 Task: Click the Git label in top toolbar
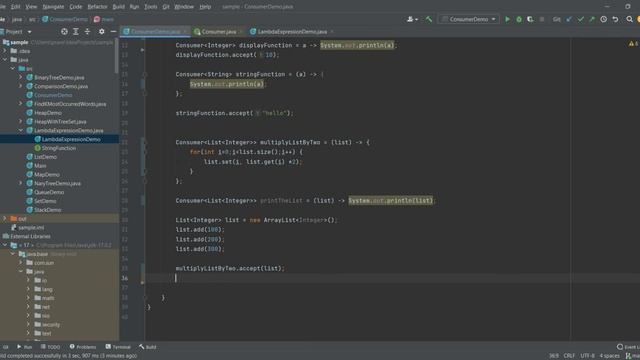(x=556, y=19)
